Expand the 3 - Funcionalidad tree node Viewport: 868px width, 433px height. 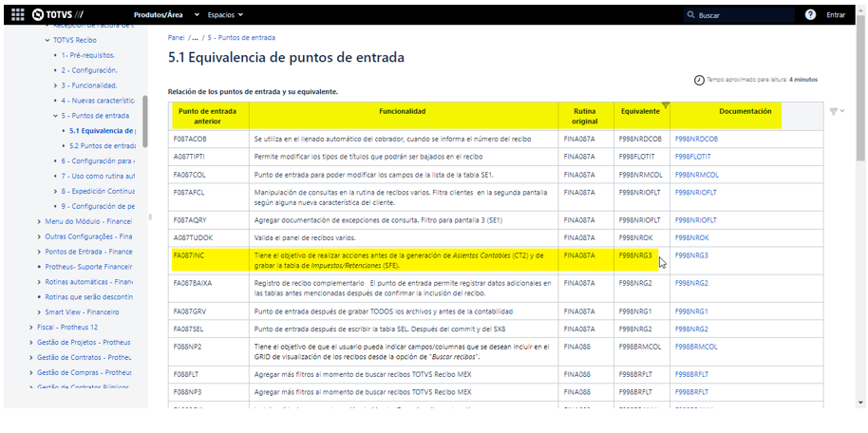point(55,85)
